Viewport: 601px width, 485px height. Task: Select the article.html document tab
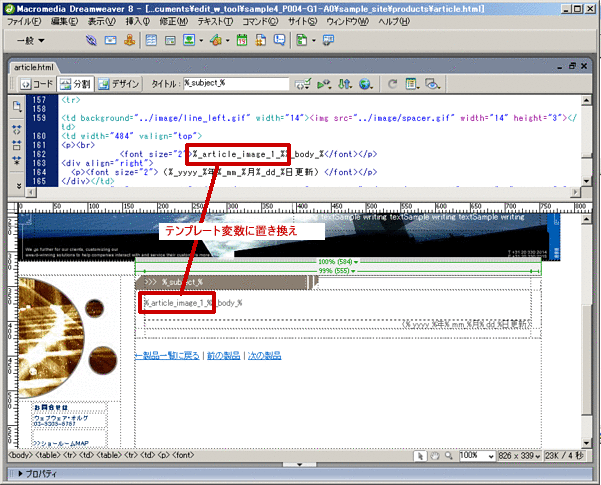coord(33,67)
